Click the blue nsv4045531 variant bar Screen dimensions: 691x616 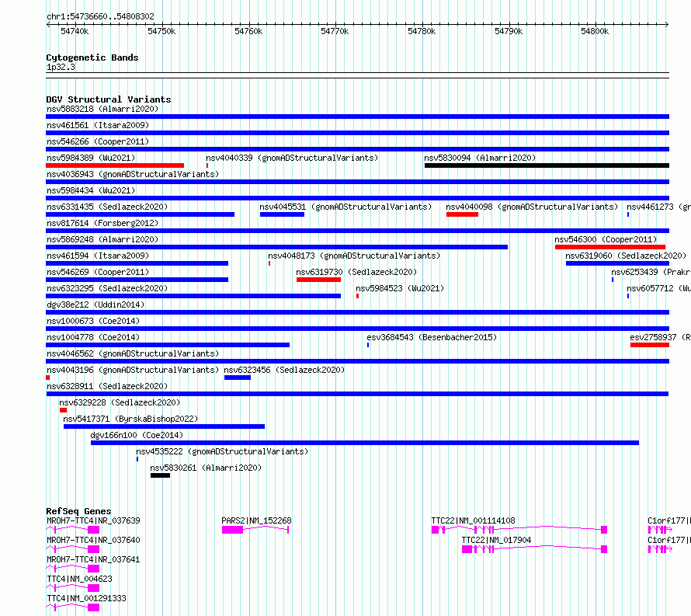tap(282, 214)
